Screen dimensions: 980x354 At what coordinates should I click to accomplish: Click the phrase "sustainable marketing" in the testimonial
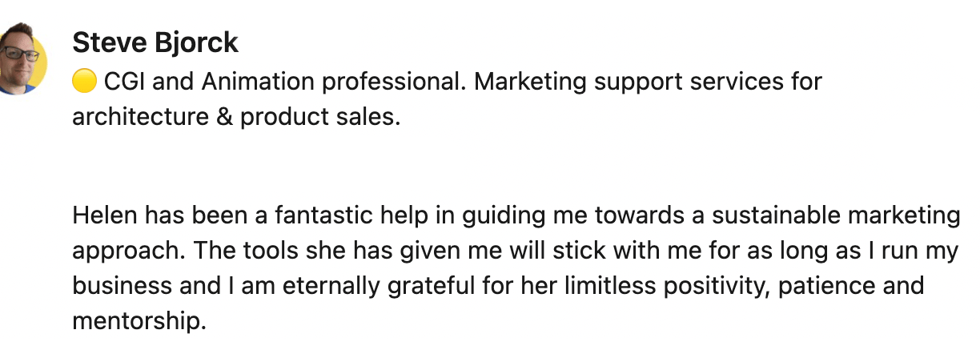(836, 215)
